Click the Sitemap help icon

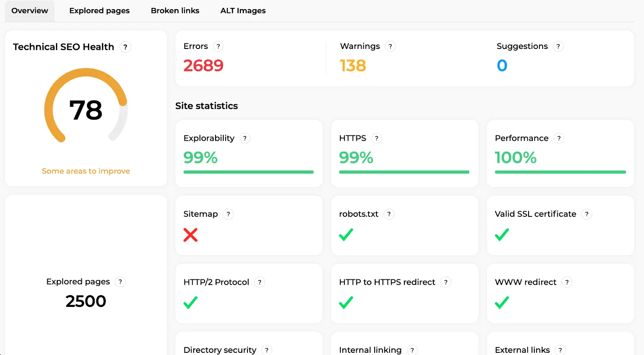point(228,214)
